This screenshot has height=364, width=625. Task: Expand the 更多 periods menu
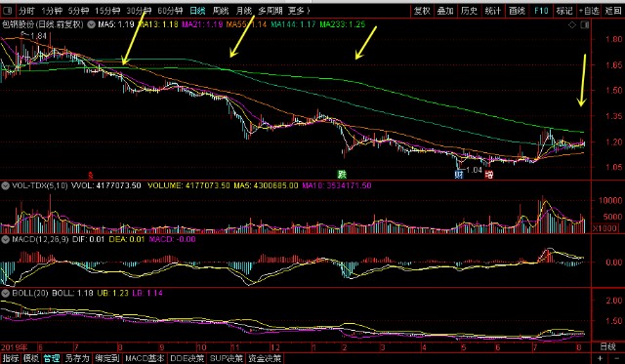tap(299, 11)
